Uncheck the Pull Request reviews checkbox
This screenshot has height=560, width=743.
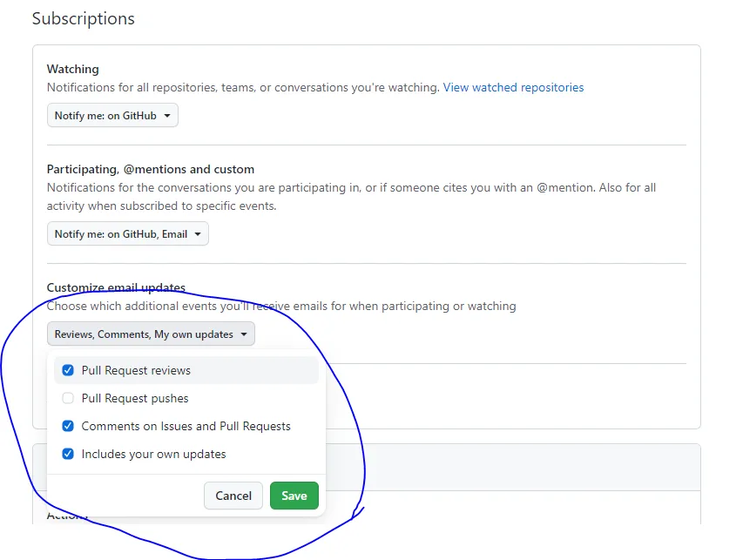tap(68, 370)
